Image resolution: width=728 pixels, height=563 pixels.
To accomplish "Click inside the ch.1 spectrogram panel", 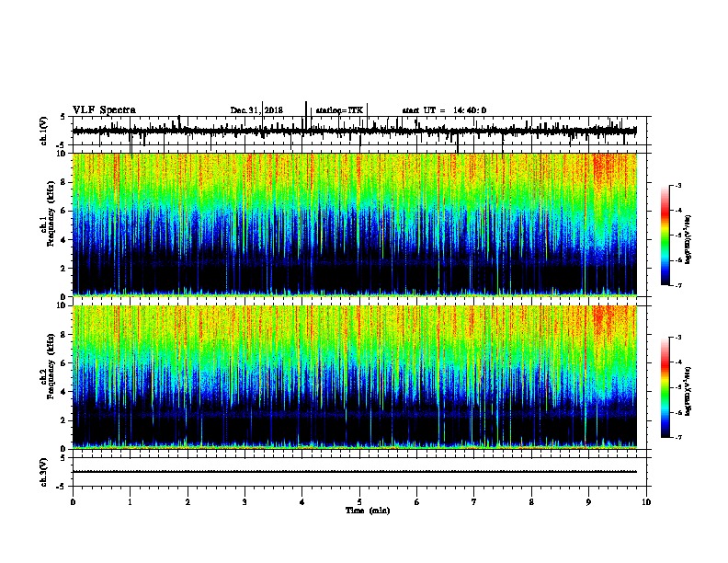I will point(354,224).
